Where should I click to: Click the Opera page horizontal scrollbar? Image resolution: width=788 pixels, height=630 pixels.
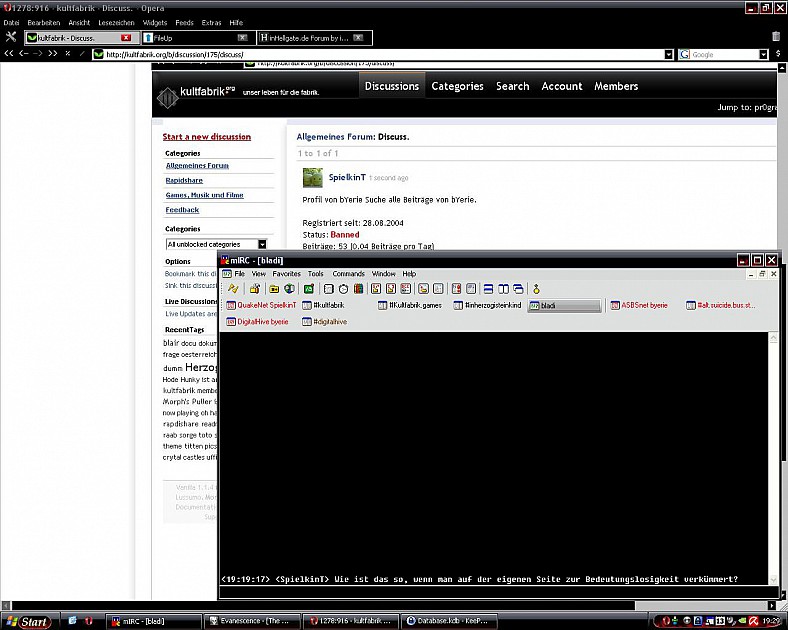tap(323, 606)
